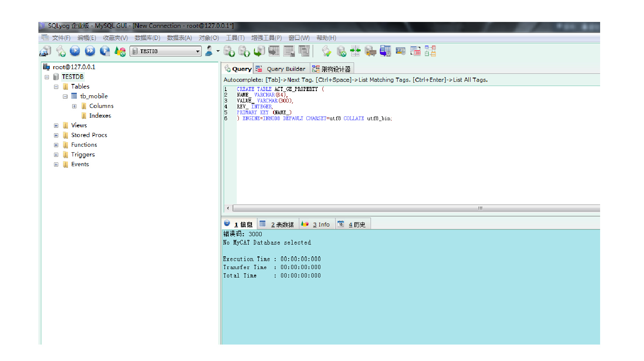Open the 数据表(A) menu
This screenshot has width=644, height=361.
pos(179,38)
